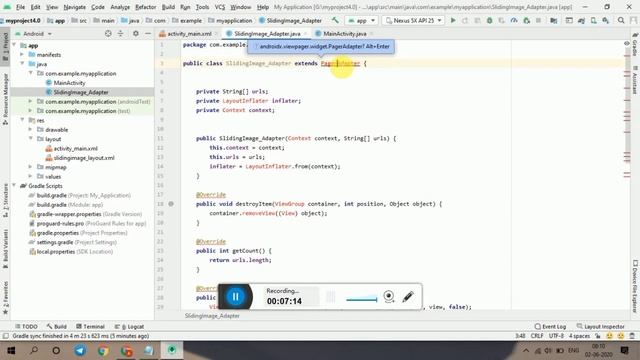Start debugging with the bug icon
The image size is (640, 360).
pos(489,20)
